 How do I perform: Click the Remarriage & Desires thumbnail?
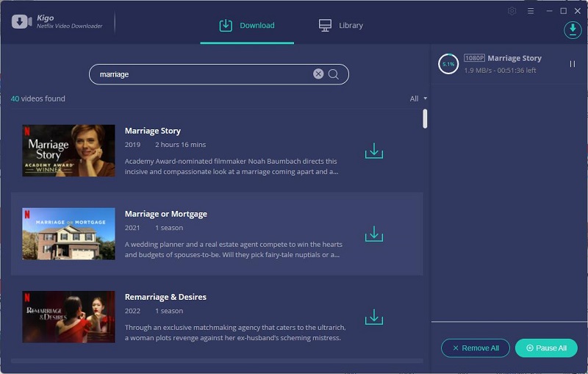(x=68, y=317)
